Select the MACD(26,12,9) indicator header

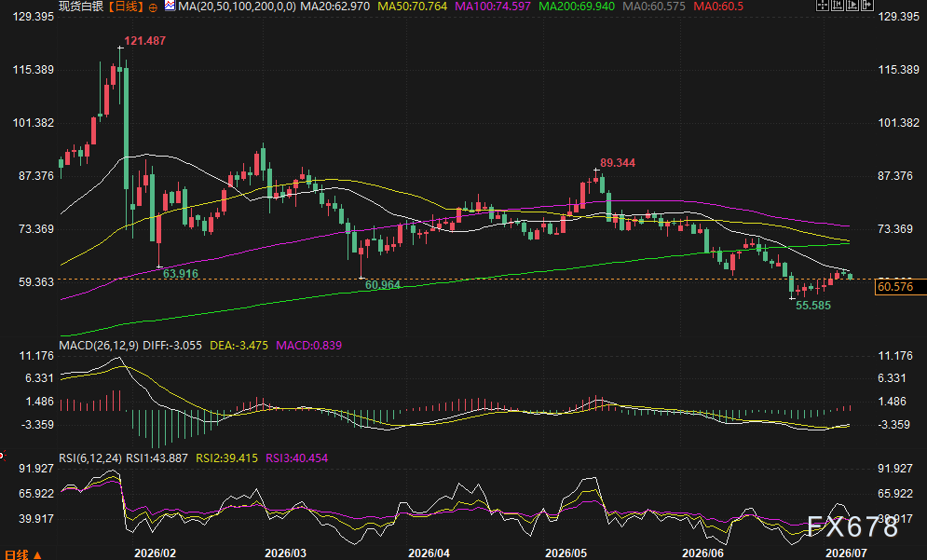[99, 346]
